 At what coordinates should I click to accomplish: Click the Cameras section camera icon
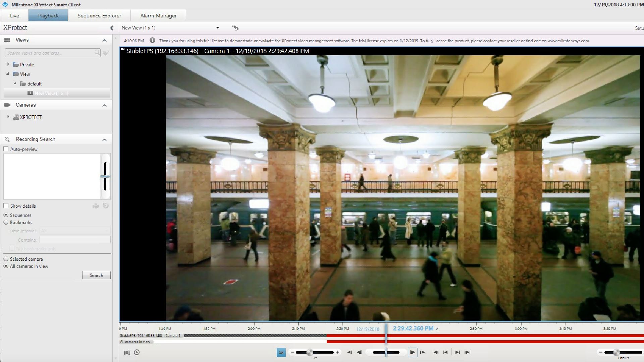click(7, 105)
